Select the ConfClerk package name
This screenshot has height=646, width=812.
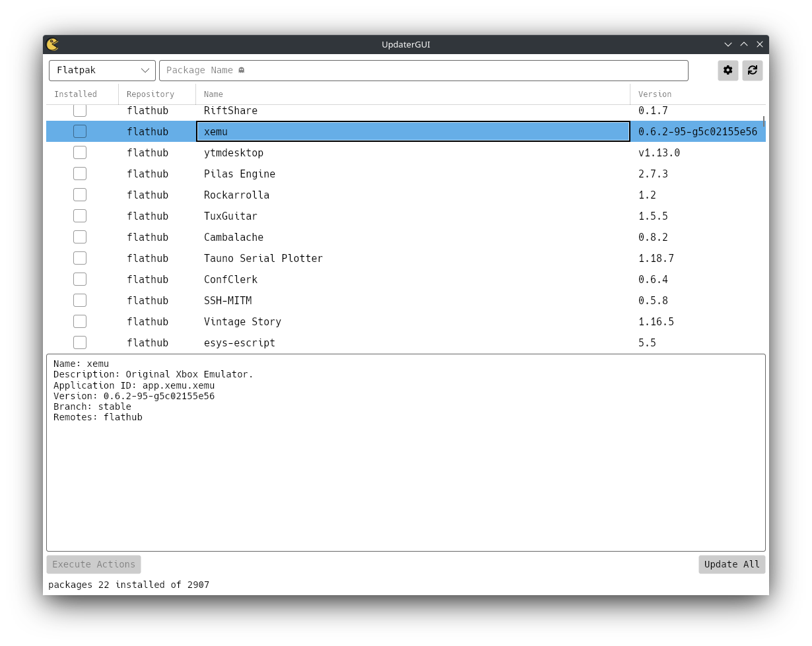coord(230,279)
